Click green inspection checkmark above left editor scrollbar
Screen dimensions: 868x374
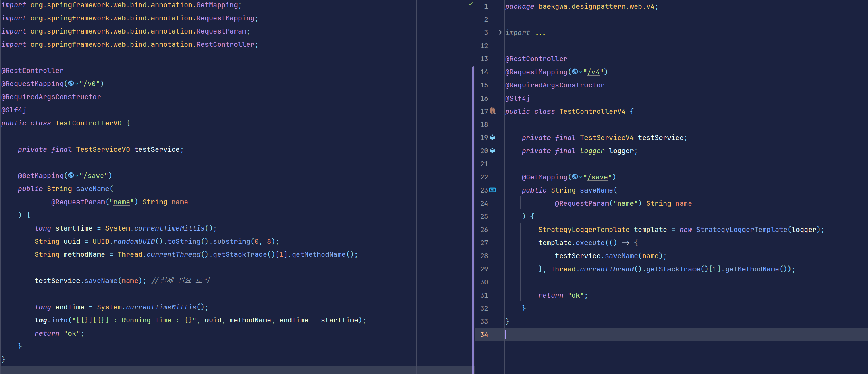coord(470,4)
